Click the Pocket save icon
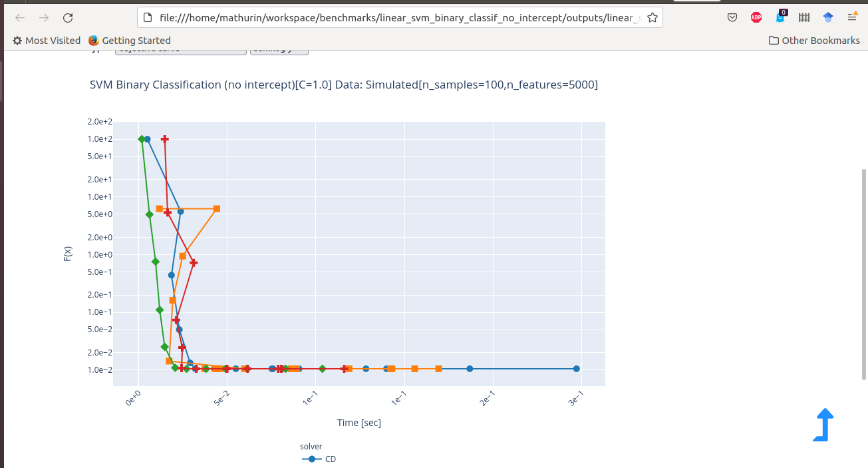 click(x=732, y=17)
